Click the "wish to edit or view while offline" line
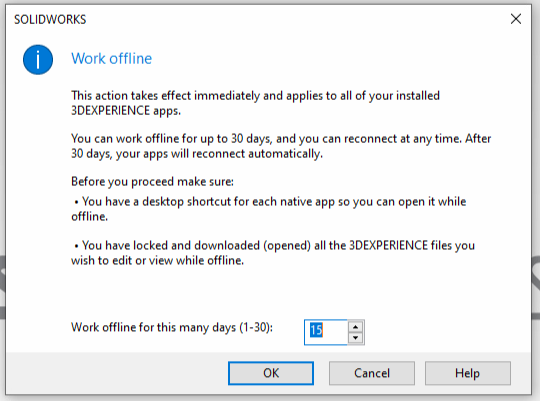540x401 pixels. click(x=157, y=260)
